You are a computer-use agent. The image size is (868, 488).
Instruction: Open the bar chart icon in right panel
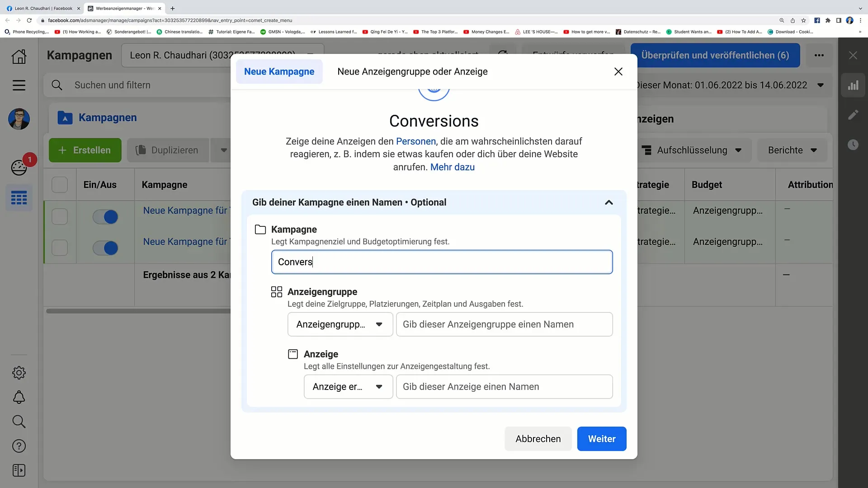tap(853, 85)
